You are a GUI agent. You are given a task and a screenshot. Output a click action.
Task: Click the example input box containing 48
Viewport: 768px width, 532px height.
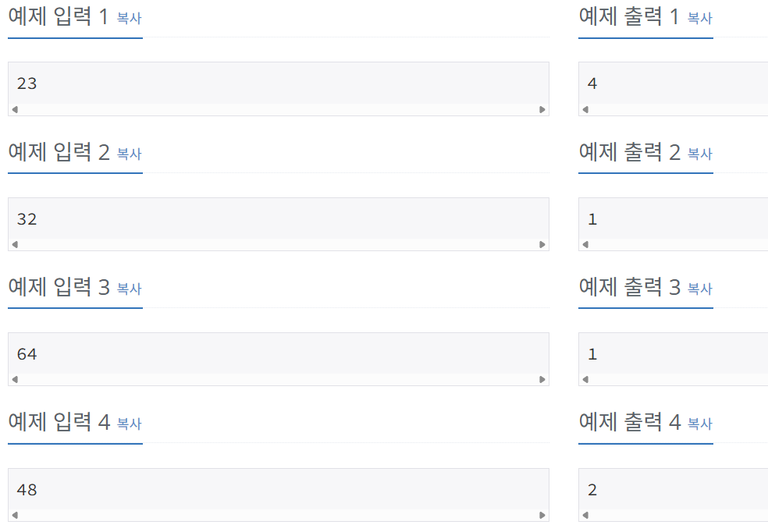[278, 490]
